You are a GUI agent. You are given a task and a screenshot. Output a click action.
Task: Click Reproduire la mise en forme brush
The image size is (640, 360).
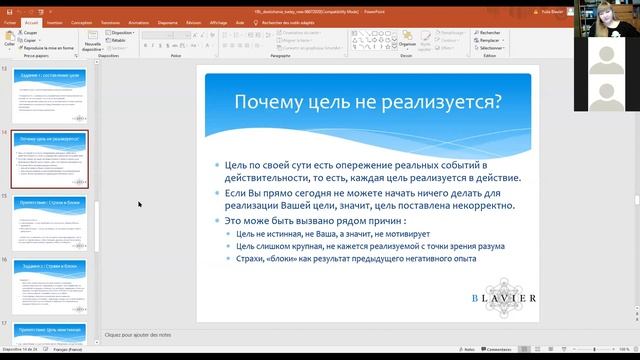click(x=46, y=48)
